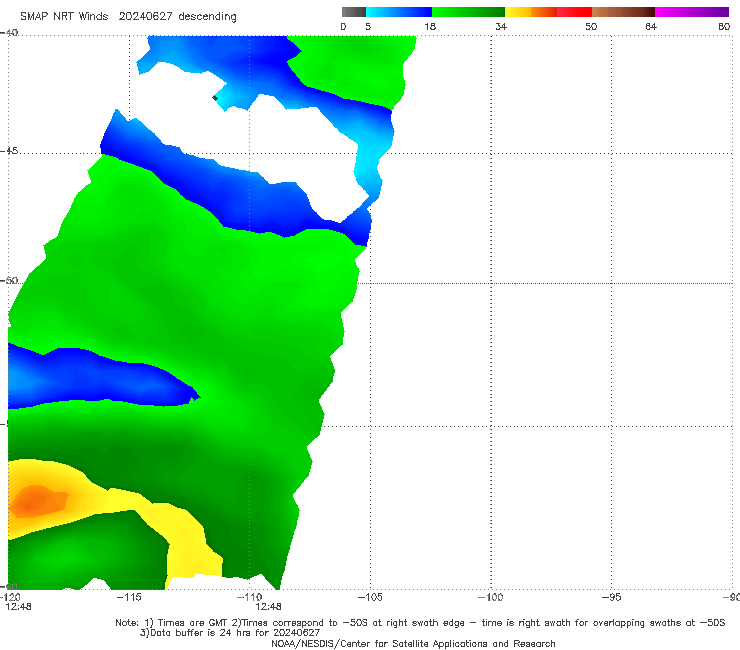Click the note line starting 'Note: 1) Times are GMT'
The image size is (740, 650).
point(420,623)
